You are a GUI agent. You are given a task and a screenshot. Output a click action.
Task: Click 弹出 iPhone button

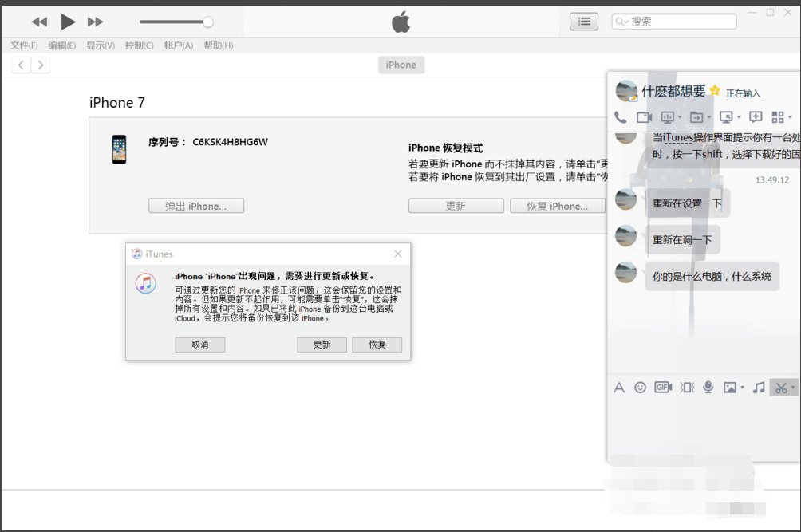195,206
